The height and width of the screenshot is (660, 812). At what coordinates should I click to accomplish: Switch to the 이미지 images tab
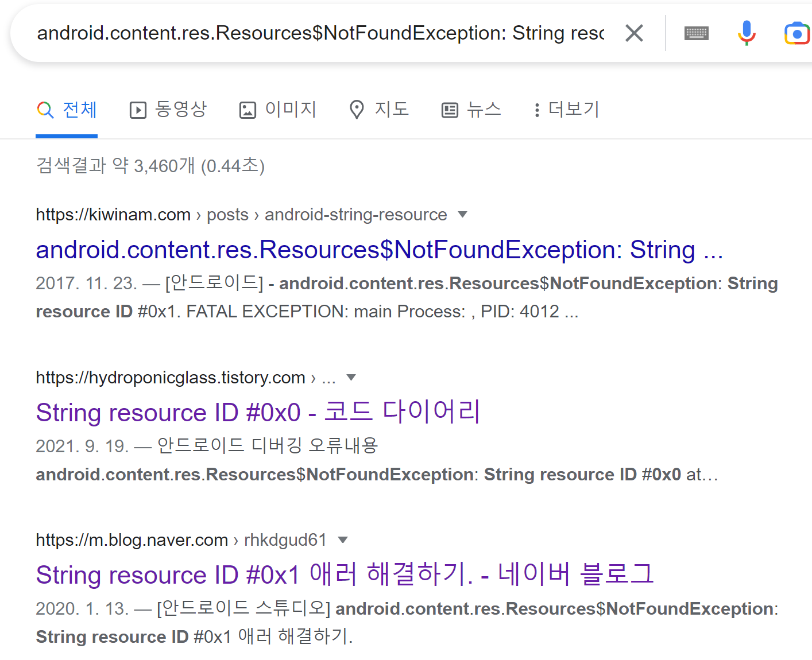click(x=278, y=109)
